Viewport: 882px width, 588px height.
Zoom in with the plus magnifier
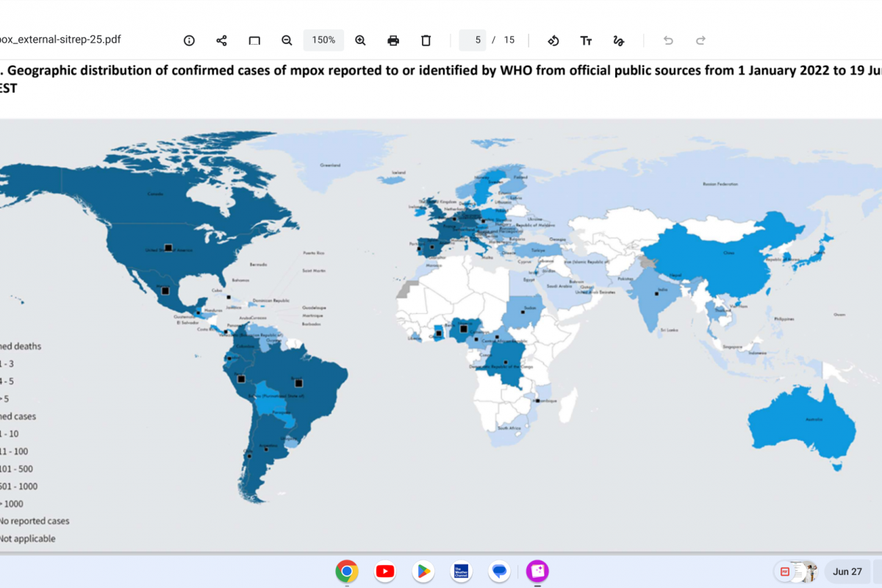click(360, 40)
